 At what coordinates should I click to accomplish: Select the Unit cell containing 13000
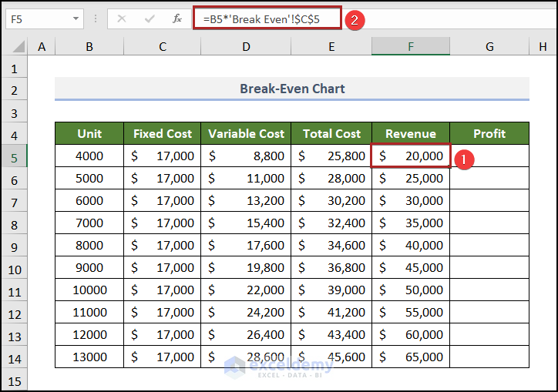pyautogui.click(x=89, y=357)
